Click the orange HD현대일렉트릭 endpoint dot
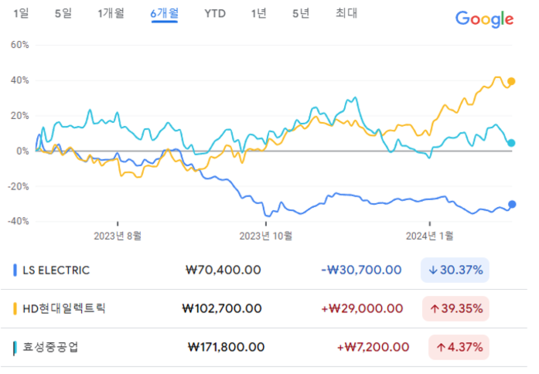Viewport: 539px width, 374px height. point(511,81)
